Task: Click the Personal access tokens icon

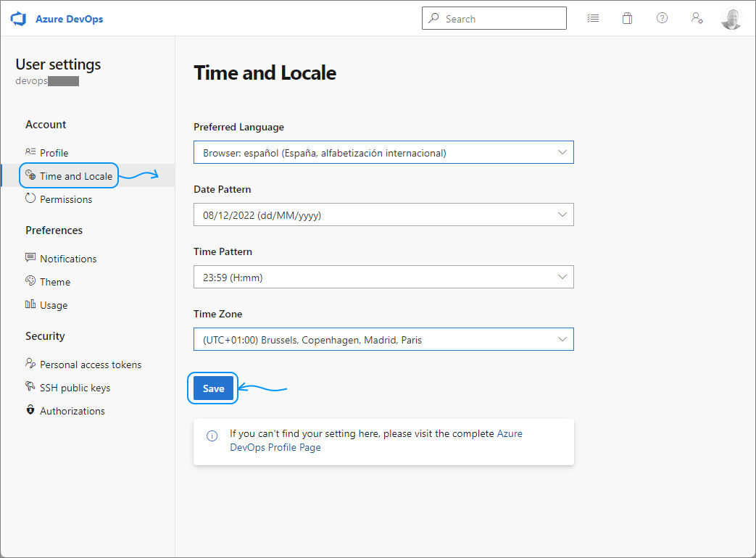Action: [30, 363]
